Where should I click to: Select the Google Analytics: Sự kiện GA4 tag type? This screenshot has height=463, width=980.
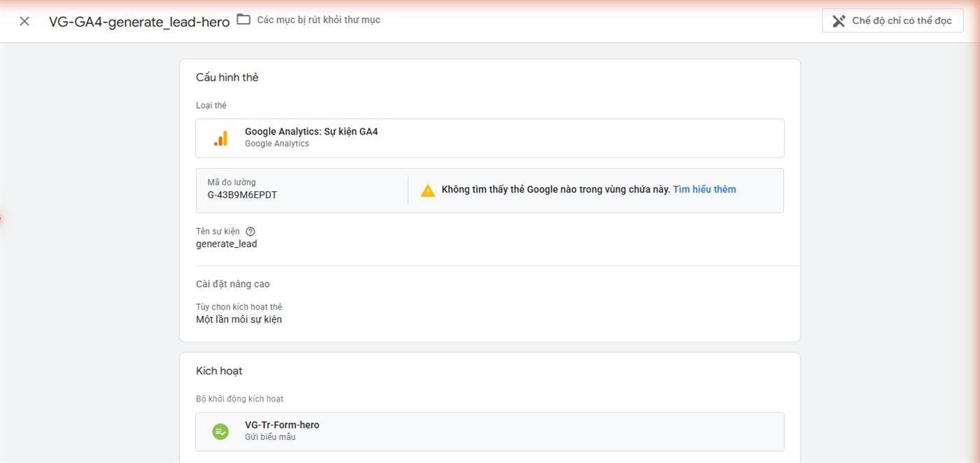click(490, 138)
